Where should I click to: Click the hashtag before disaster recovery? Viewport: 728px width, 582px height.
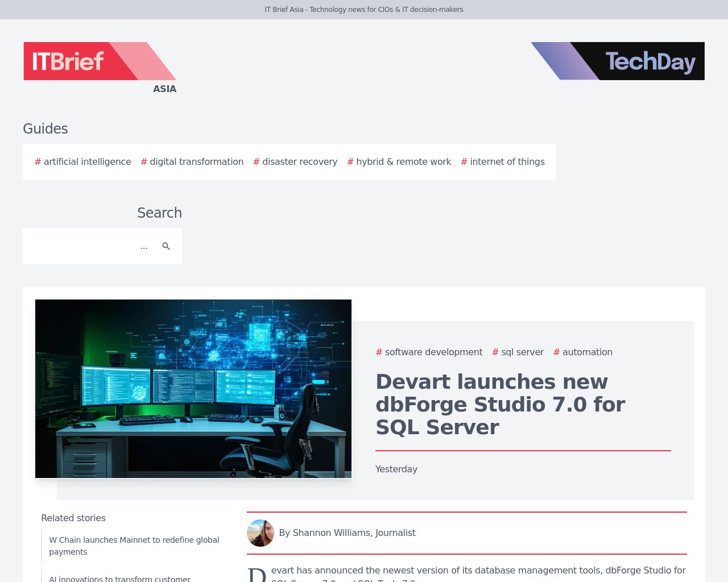point(256,162)
